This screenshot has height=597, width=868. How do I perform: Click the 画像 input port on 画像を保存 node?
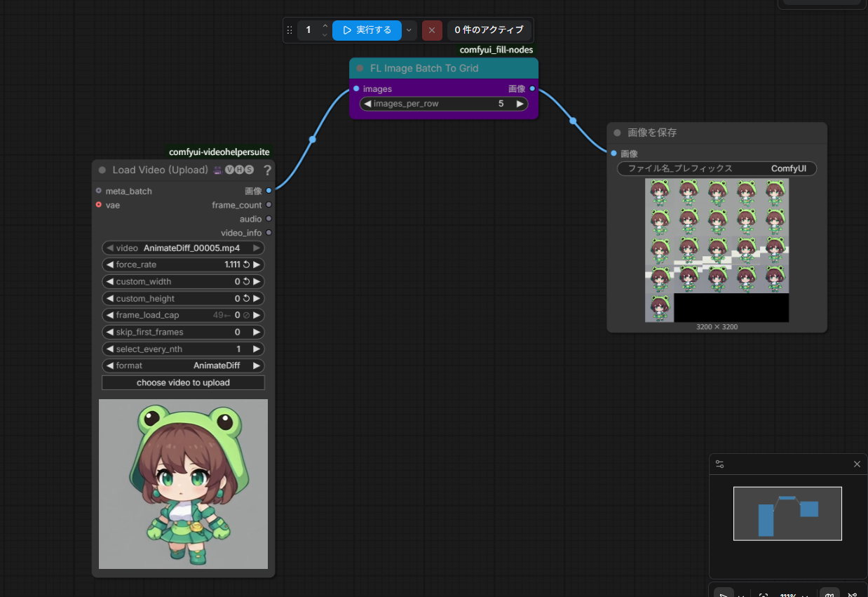click(x=613, y=153)
